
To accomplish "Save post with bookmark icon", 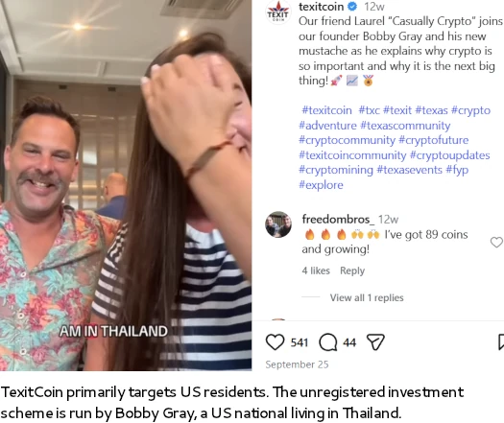I will (501, 342).
